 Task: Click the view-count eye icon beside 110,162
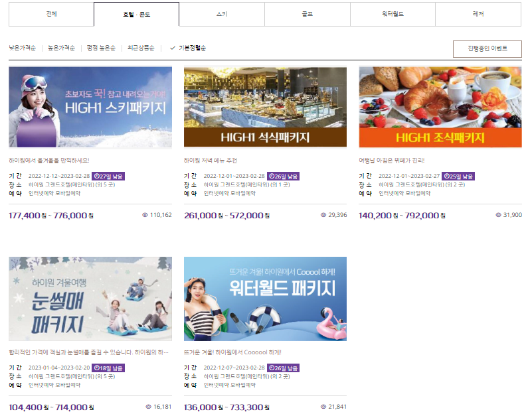(x=145, y=215)
